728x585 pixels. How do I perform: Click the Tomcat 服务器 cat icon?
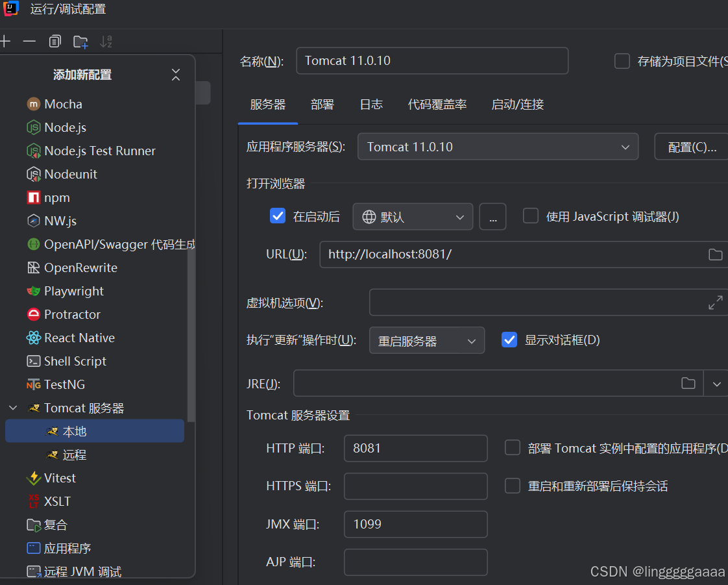[34, 408]
